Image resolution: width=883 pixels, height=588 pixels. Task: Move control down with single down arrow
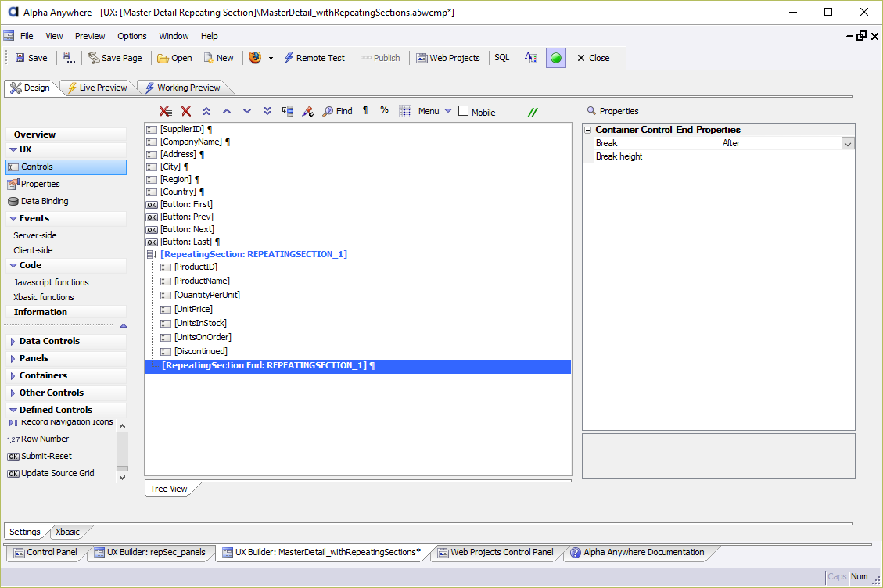point(247,112)
